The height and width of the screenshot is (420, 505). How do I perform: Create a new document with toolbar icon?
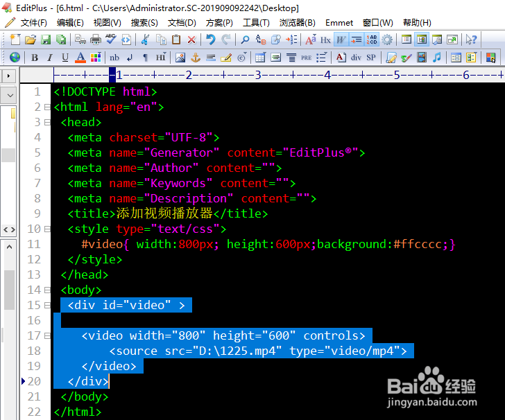pyautogui.click(x=15, y=40)
